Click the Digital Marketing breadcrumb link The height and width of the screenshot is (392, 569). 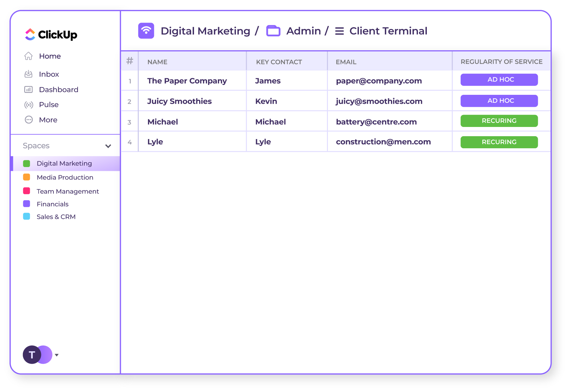coord(205,31)
